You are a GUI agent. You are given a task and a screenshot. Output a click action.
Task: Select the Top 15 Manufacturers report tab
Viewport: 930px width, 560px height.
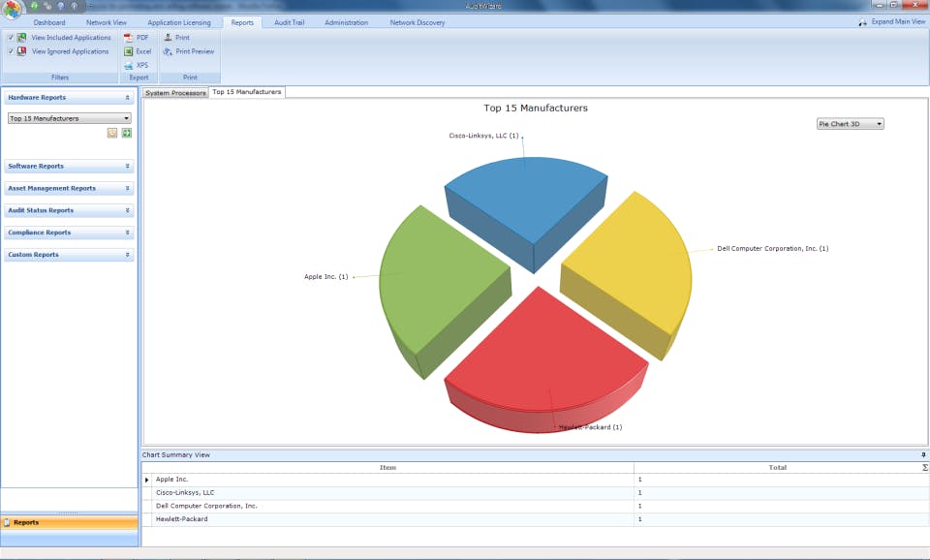pos(247,92)
